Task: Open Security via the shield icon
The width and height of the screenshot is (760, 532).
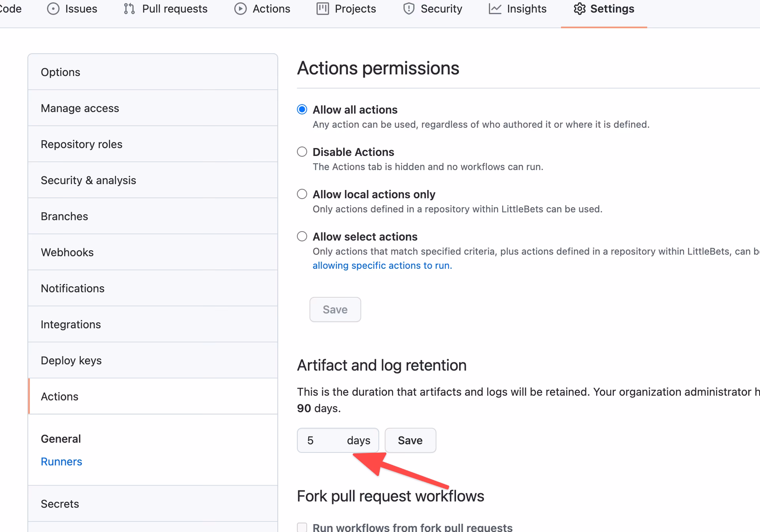Action: tap(408, 9)
